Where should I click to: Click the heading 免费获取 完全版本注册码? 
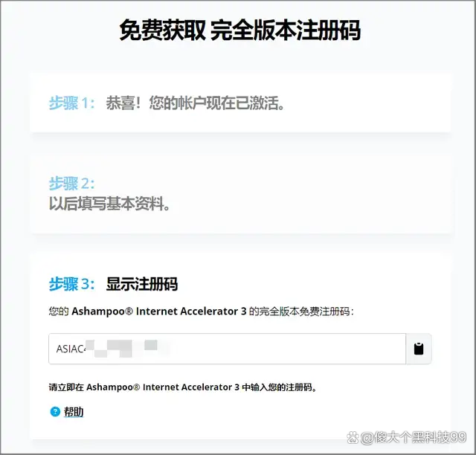point(240,30)
